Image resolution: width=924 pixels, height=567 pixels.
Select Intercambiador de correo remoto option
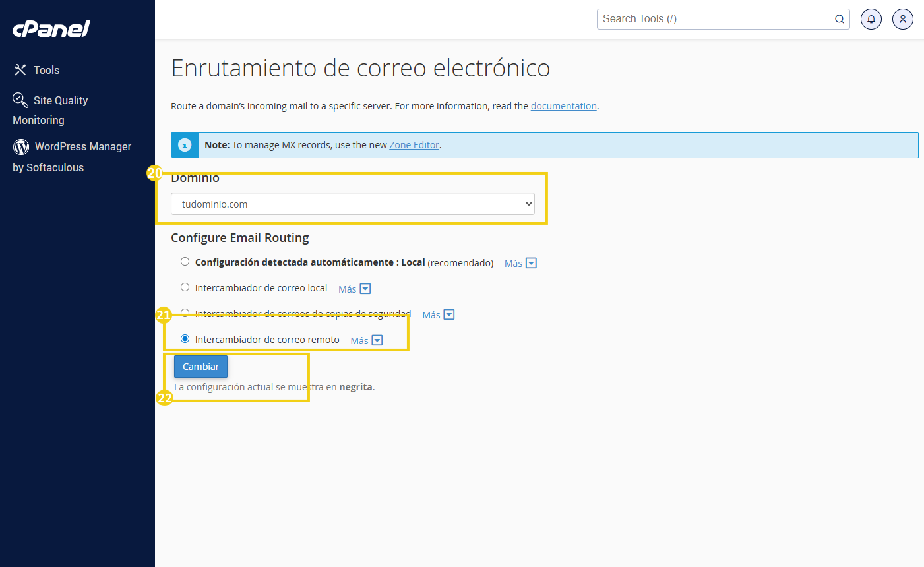[x=185, y=339]
